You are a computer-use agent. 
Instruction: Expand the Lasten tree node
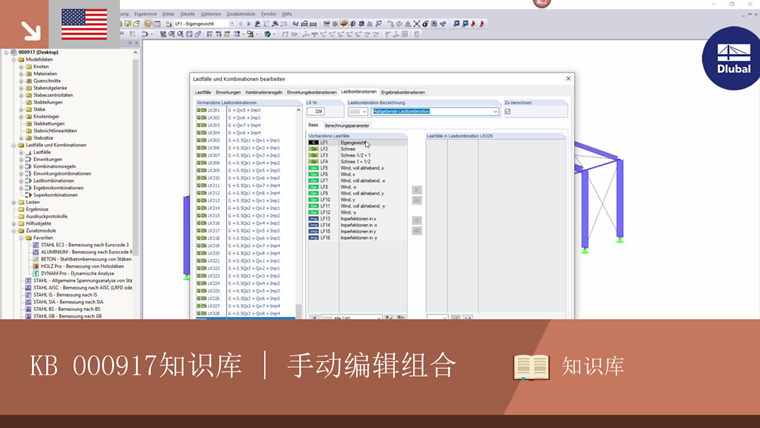(14, 202)
